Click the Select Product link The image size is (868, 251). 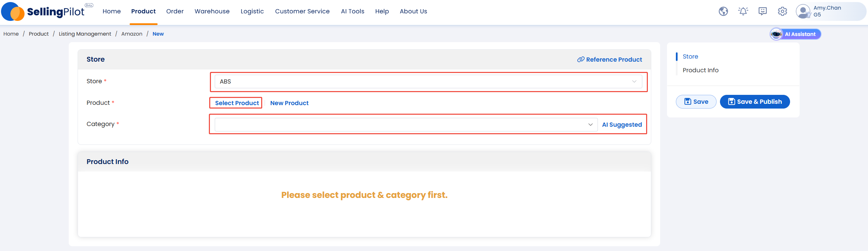tap(237, 103)
